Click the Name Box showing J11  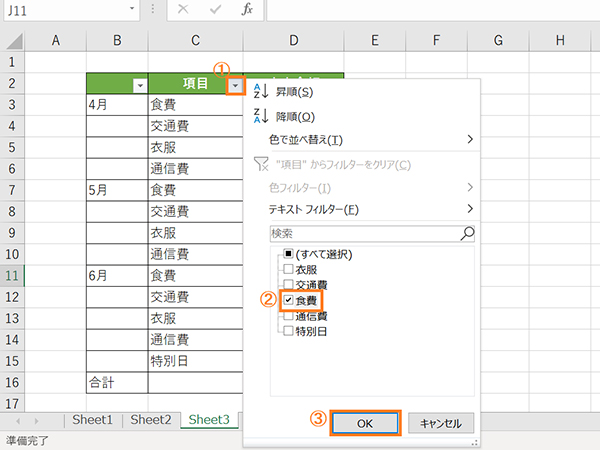tap(72, 10)
